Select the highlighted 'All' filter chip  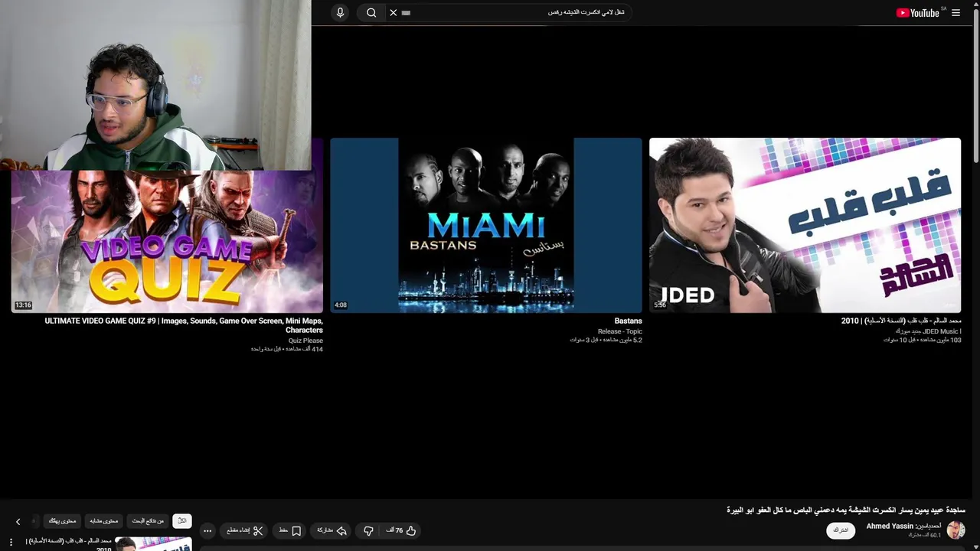tap(182, 521)
